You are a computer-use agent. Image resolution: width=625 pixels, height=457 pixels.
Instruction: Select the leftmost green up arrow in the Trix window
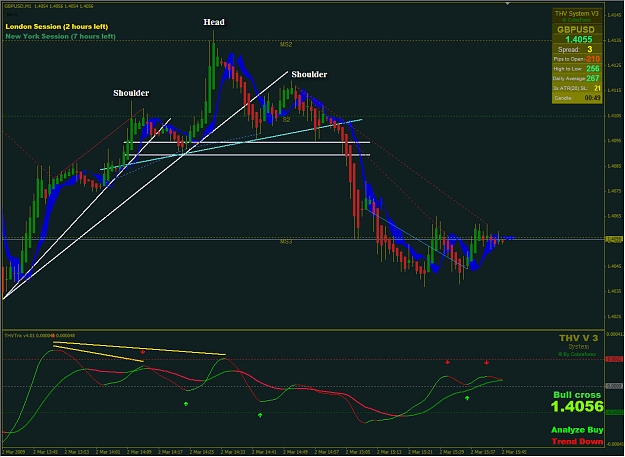(186, 404)
